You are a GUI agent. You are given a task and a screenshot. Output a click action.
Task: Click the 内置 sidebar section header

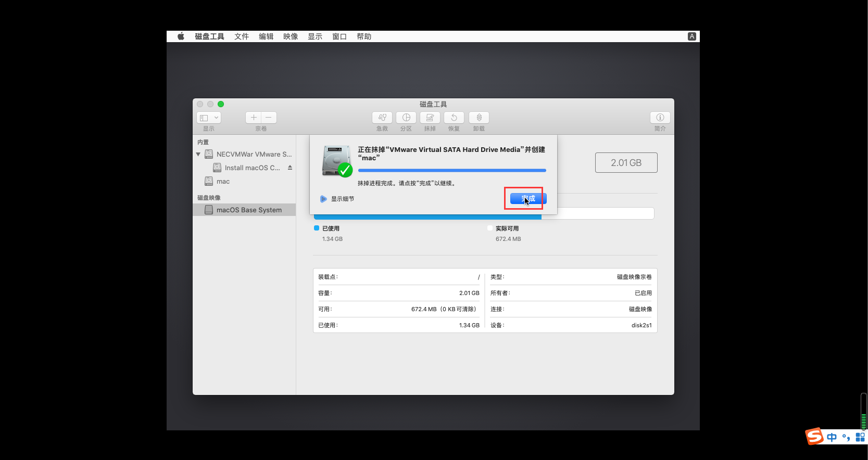pyautogui.click(x=203, y=142)
